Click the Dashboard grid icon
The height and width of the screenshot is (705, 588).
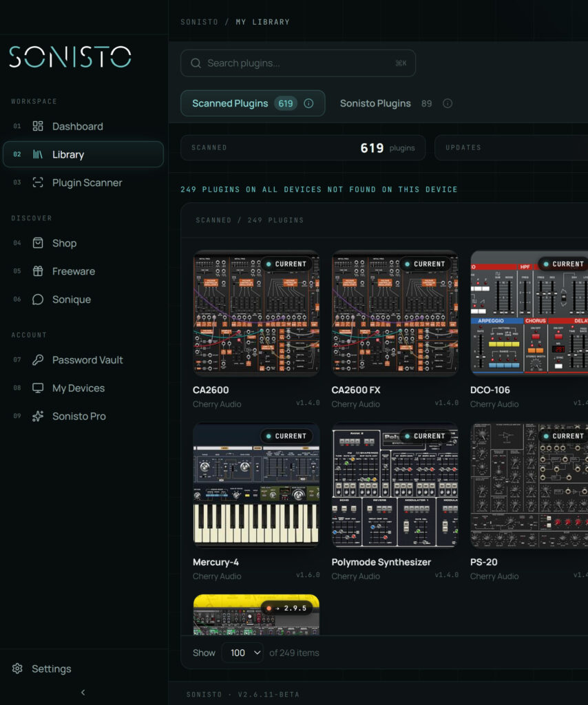coord(38,126)
